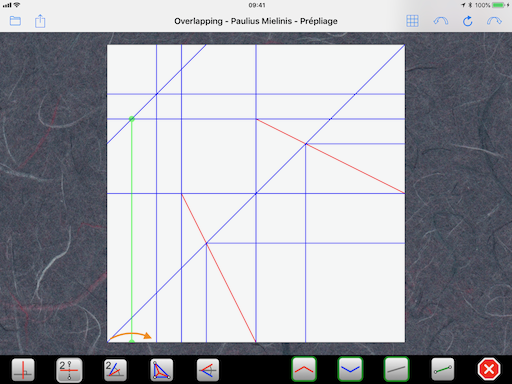Tap the title Overlapping - Paulius Mielinis - Prépliage
The width and height of the screenshot is (512, 384).
point(256,21)
